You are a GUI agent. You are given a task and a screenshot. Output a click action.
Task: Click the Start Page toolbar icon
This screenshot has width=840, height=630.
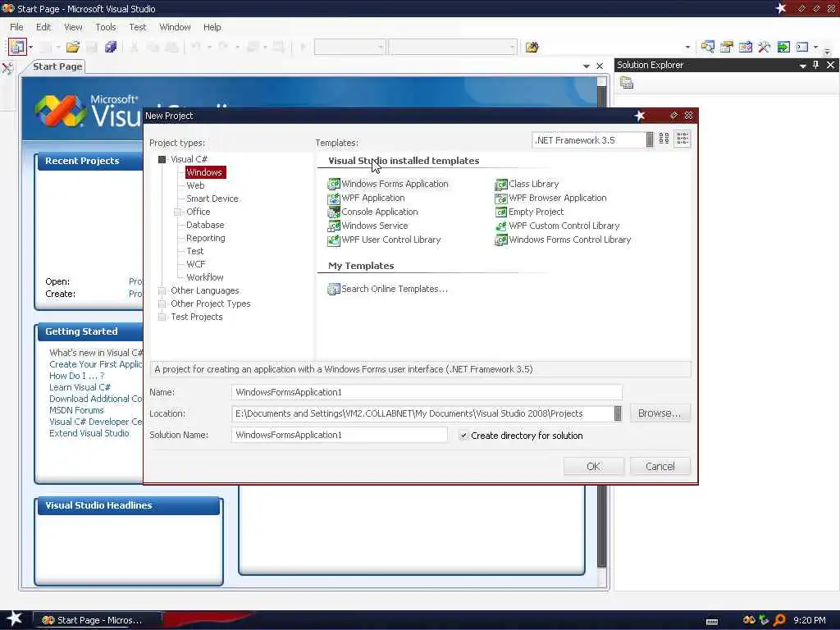[783, 47]
